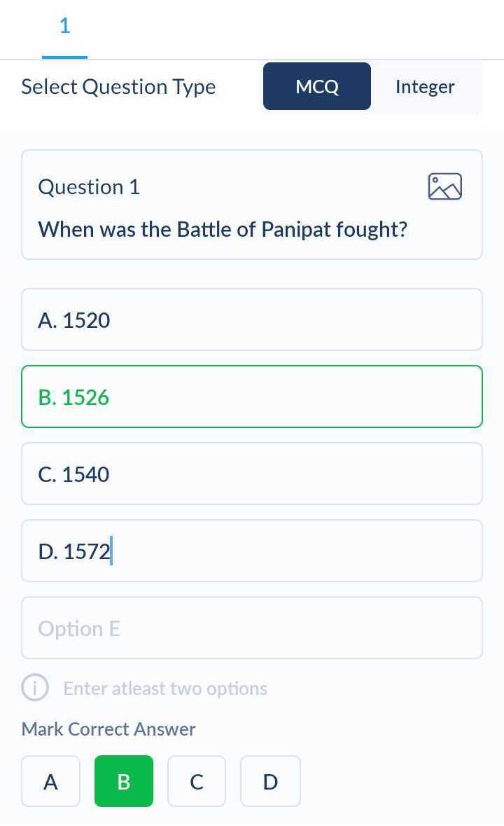This screenshot has width=504, height=826.
Task: Click the "Question 1" heading label
Action: pos(89,187)
